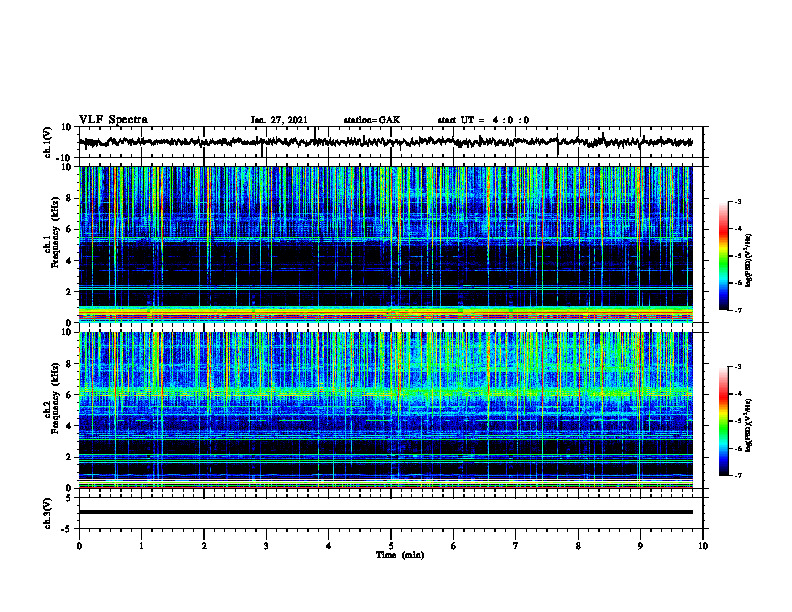Click the ch.1 voltage waveform trace
Viewport: 792px width, 612px height.
tap(385, 142)
